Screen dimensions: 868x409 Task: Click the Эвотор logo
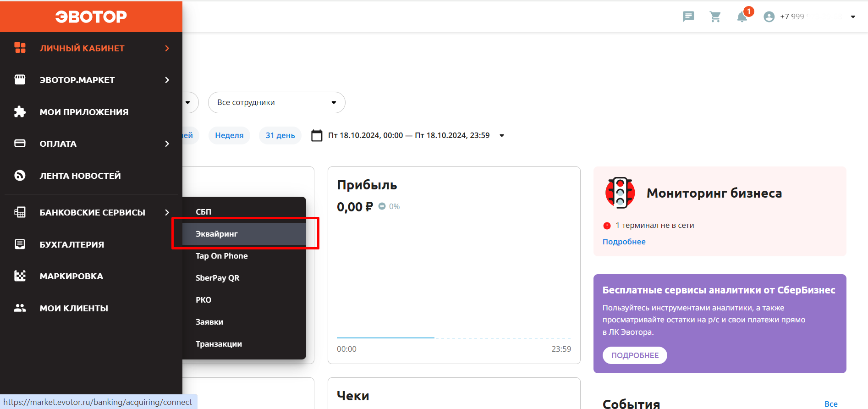91,17
